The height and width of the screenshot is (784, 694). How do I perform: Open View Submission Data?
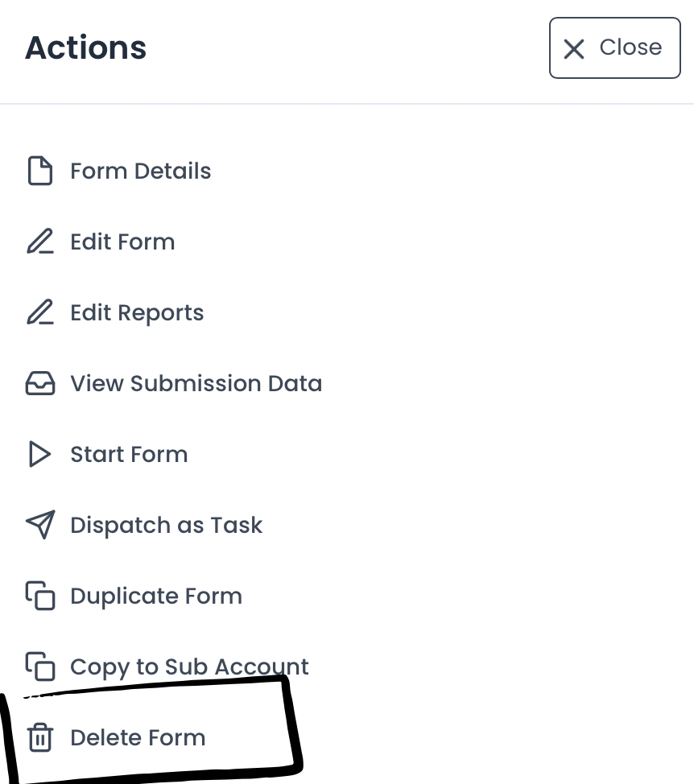[x=196, y=384]
